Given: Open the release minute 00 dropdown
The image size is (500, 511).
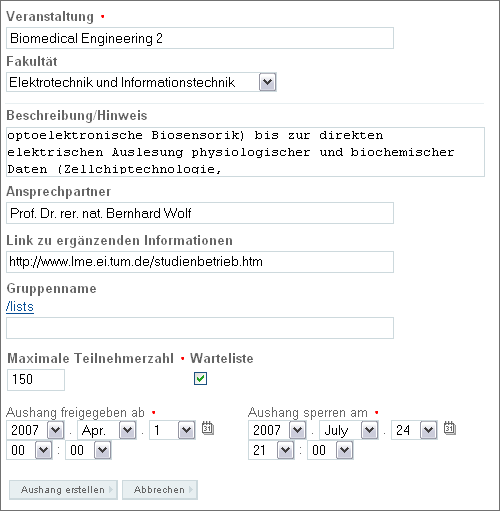Looking at the screenshot, I should point(88,450).
